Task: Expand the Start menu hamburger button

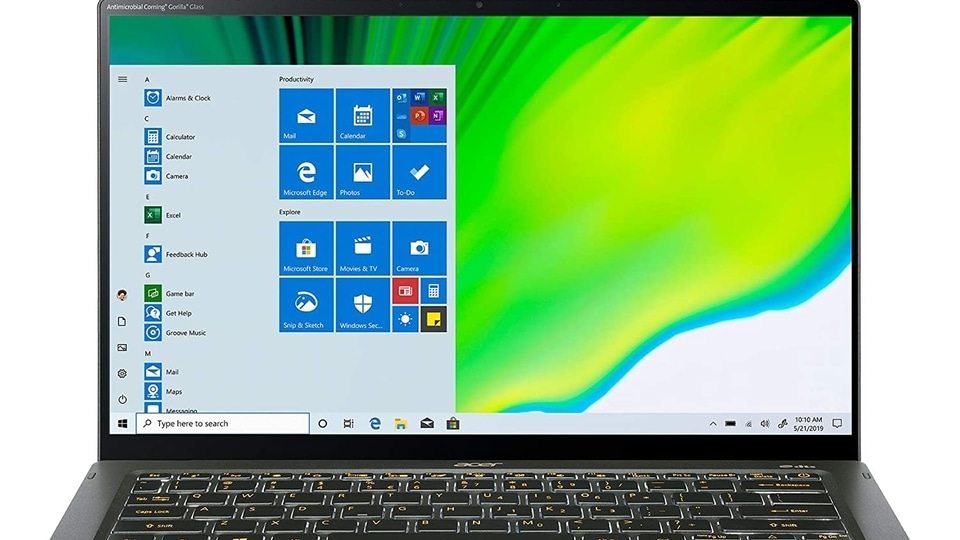Action: pos(122,80)
